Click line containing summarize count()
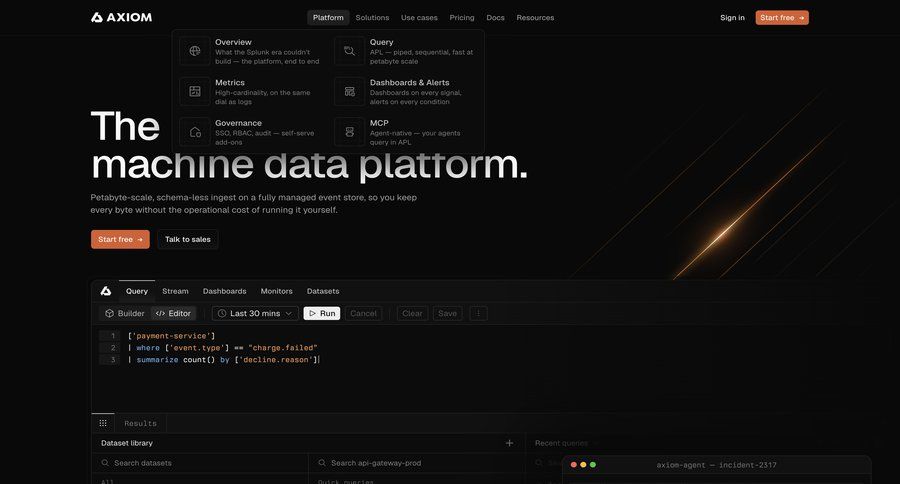The height and width of the screenshot is (484, 900). (x=223, y=360)
